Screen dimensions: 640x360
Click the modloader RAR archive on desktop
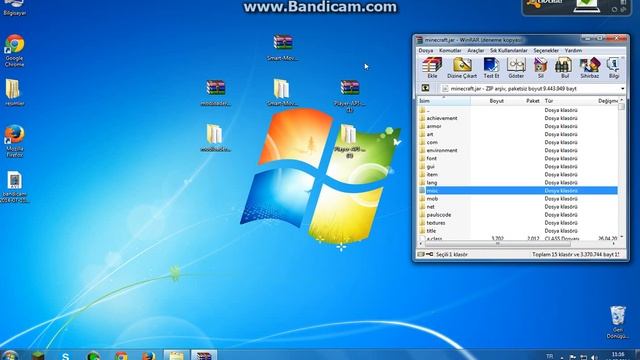coord(216,93)
